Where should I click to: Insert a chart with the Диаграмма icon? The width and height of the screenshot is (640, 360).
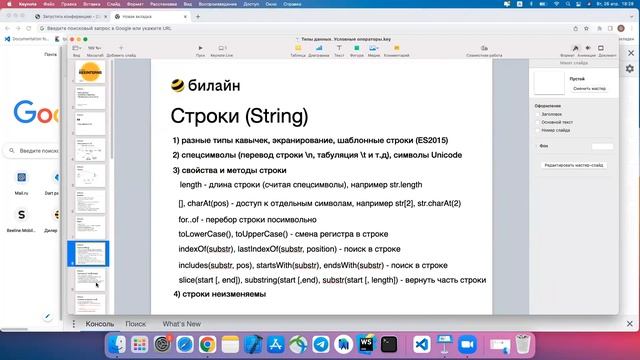click(x=319, y=48)
